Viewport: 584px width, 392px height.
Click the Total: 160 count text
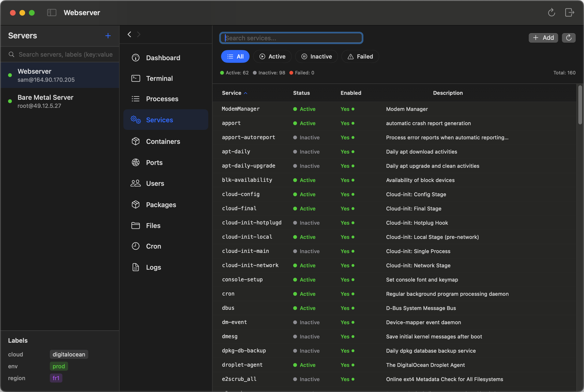click(x=564, y=73)
